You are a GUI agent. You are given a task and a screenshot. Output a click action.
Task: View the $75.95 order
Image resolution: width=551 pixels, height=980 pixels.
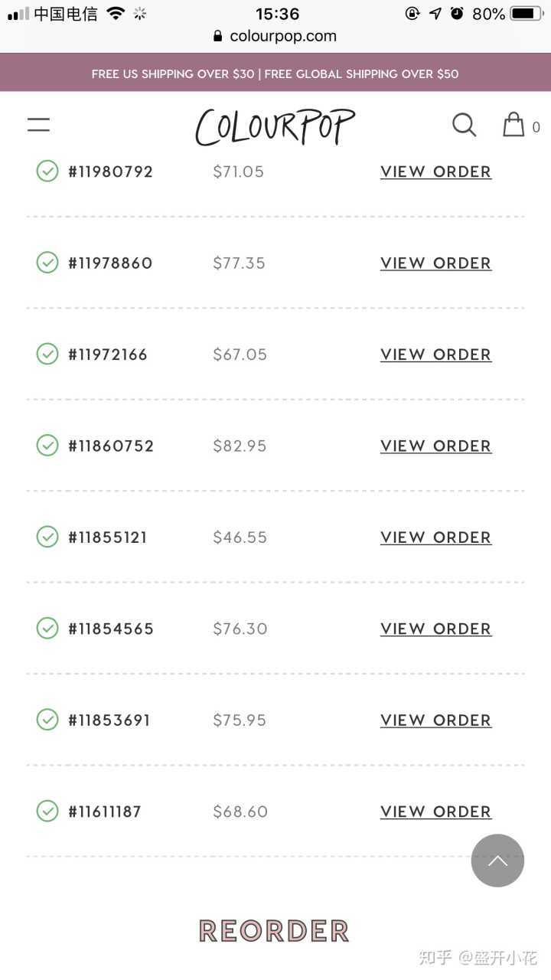point(435,720)
